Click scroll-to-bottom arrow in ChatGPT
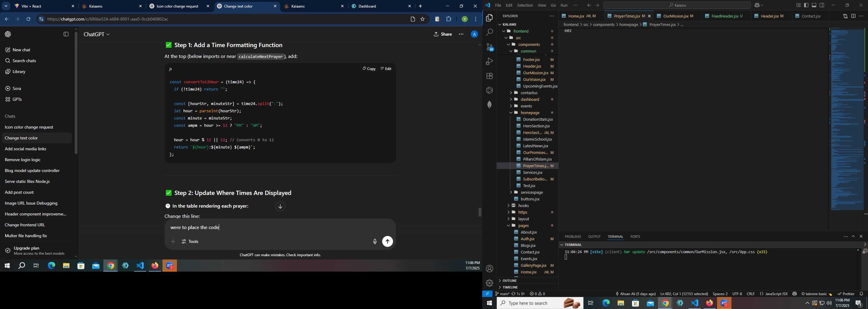868x309 pixels. (280, 206)
